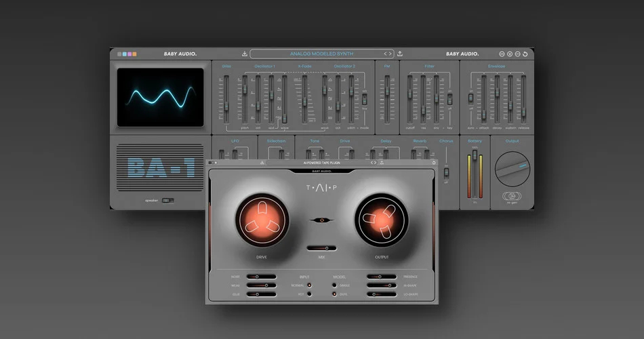Click the Oscillator 1 pitch slider
This screenshot has width=644, height=339.
tap(245, 99)
